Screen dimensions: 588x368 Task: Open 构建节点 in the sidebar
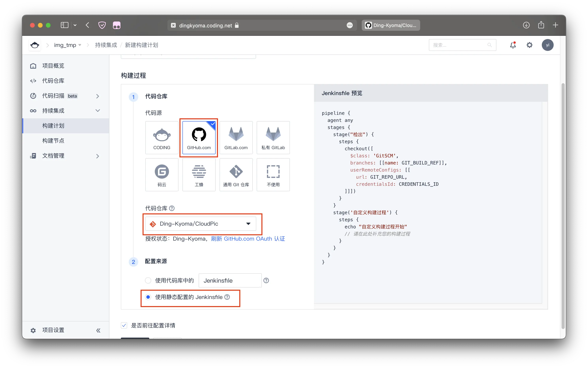(x=53, y=141)
